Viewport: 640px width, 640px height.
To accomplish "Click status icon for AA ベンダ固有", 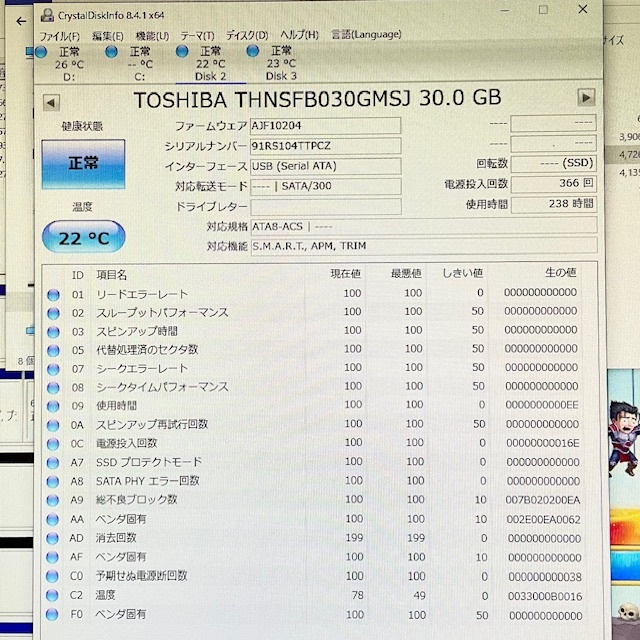I will click(x=53, y=520).
